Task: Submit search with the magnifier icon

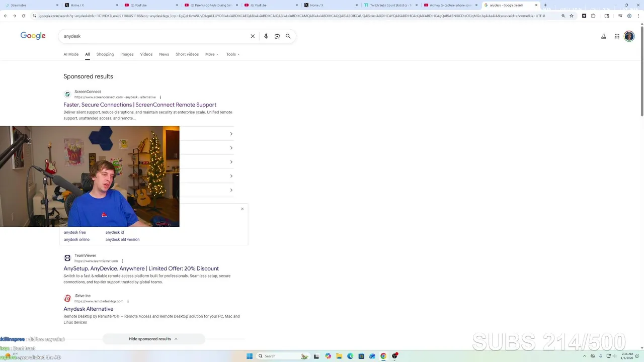Action: (x=288, y=36)
